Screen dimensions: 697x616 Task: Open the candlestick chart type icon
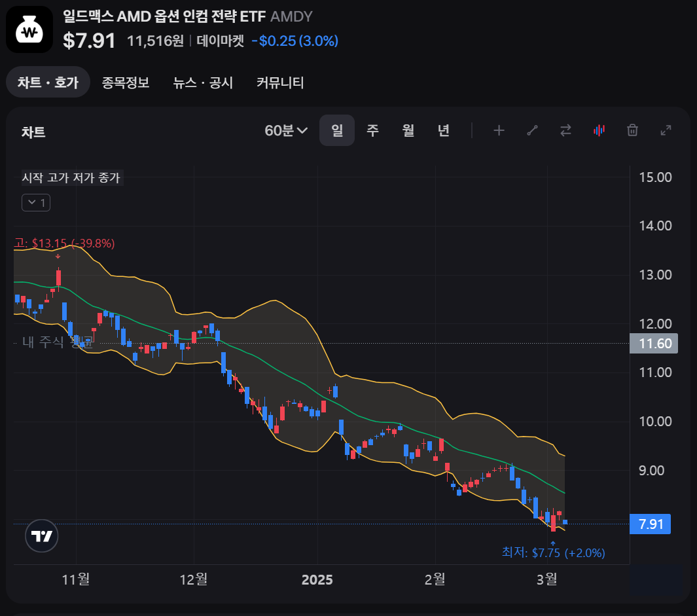click(599, 130)
